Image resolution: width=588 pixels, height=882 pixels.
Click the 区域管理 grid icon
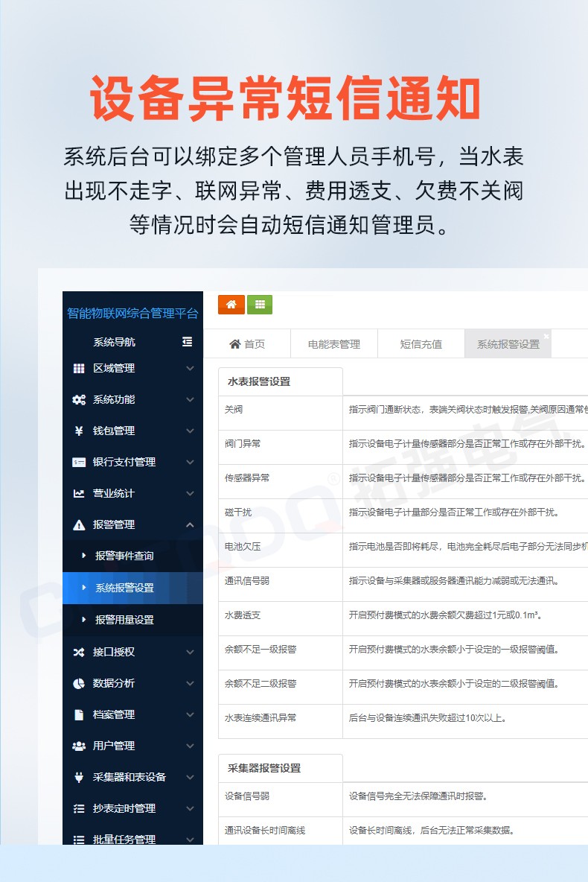(x=79, y=369)
